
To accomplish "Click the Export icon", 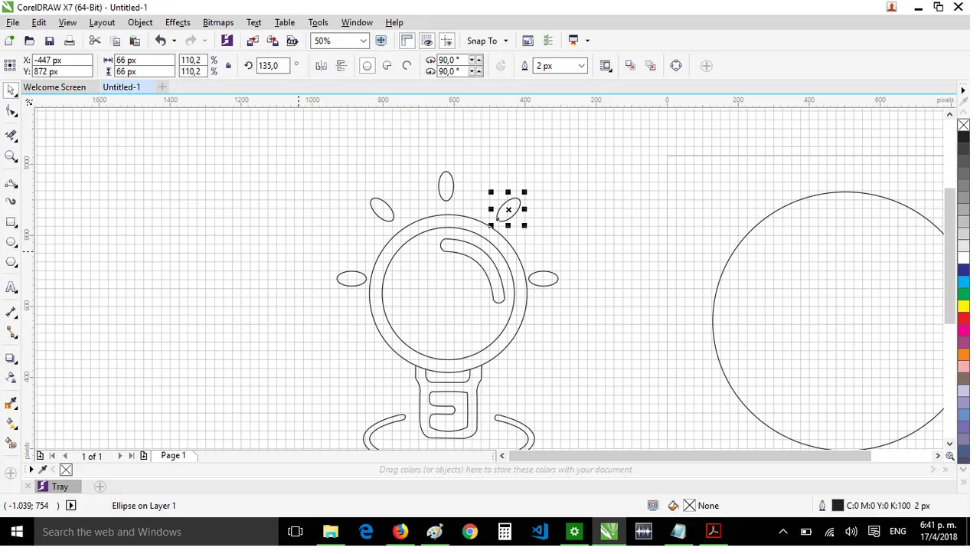I will 273,41.
